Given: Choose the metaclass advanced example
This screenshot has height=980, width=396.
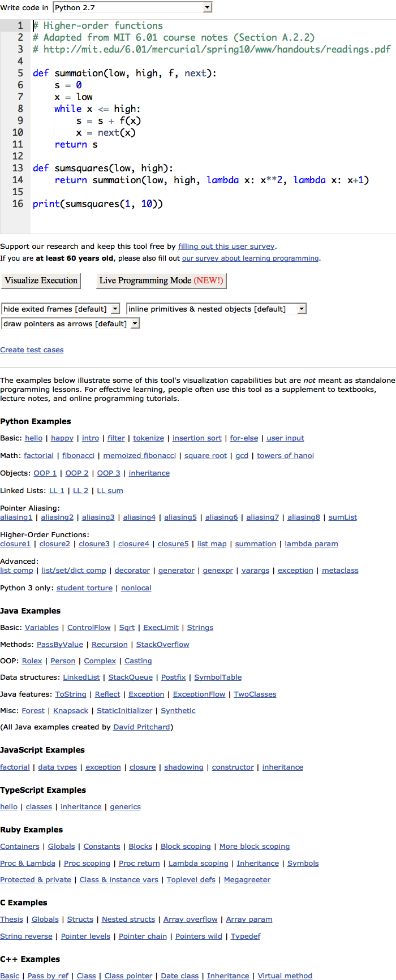Looking at the screenshot, I should pyautogui.click(x=340, y=571).
